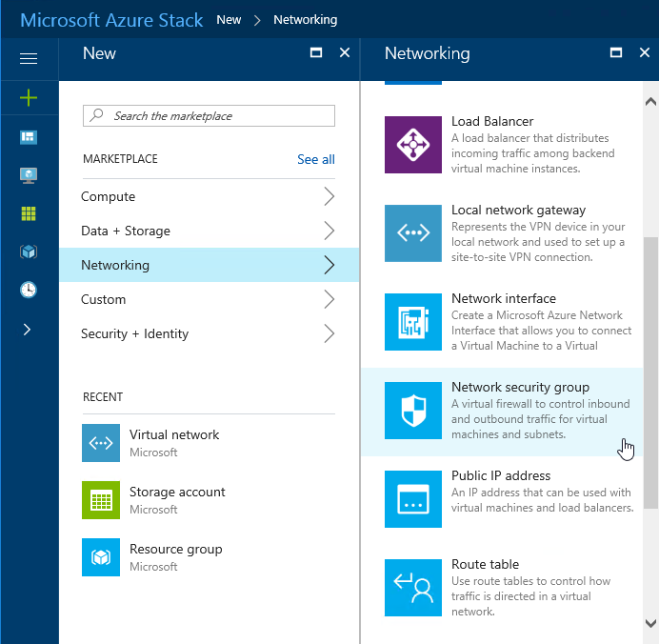Click the search magnifier icon
The width and height of the screenshot is (659, 644).
tap(97, 114)
